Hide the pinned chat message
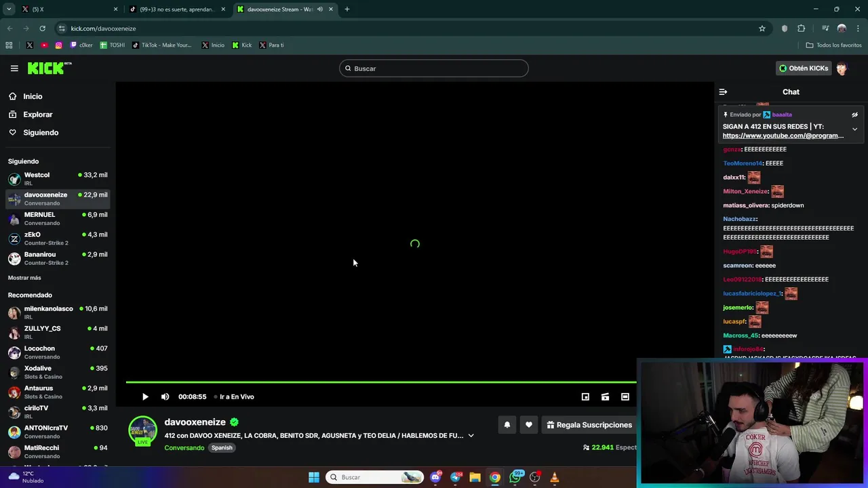 point(854,115)
